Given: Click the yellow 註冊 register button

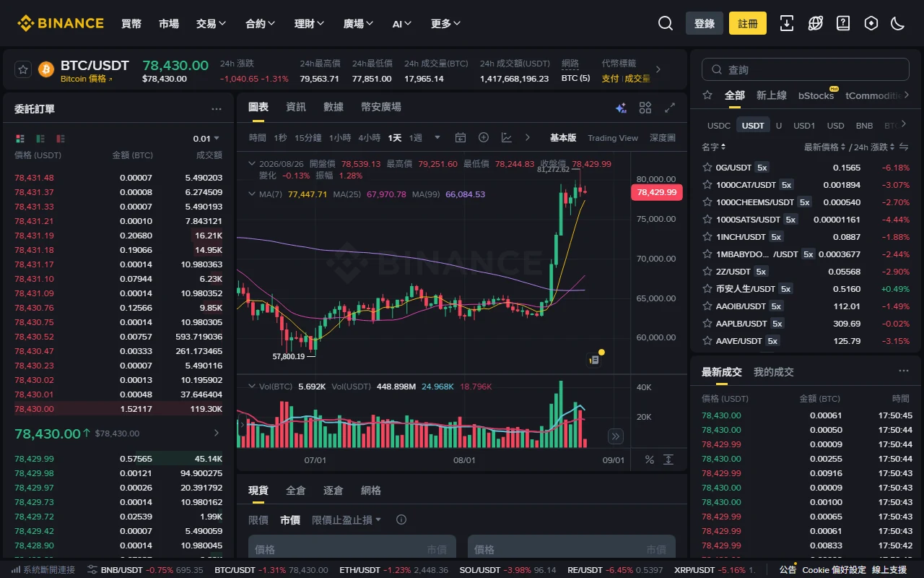Looking at the screenshot, I should click(x=748, y=23).
